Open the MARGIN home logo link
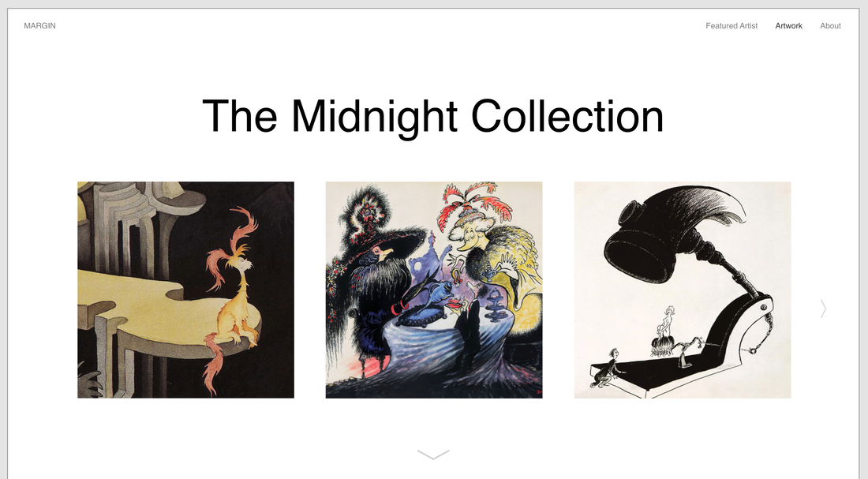This screenshot has height=479, width=868. pyautogui.click(x=40, y=25)
